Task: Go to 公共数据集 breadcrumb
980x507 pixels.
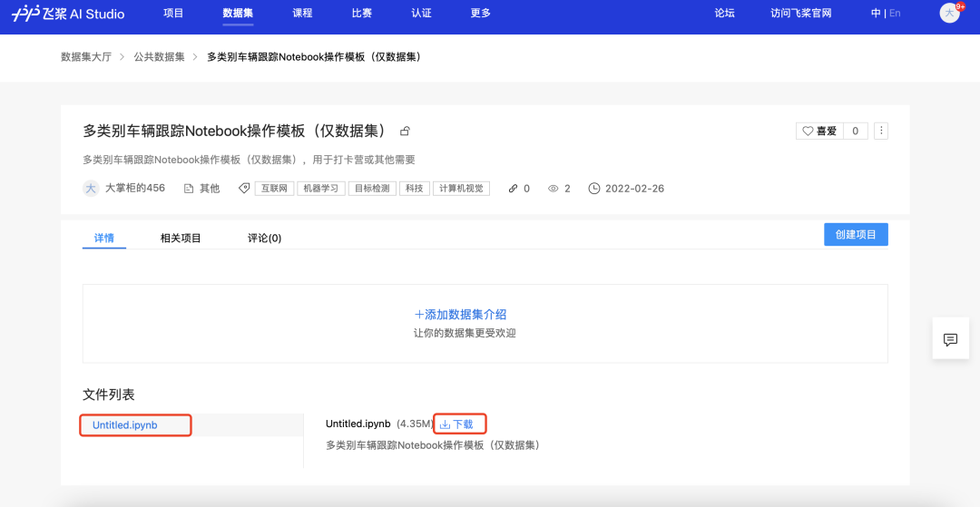Action: coord(160,57)
